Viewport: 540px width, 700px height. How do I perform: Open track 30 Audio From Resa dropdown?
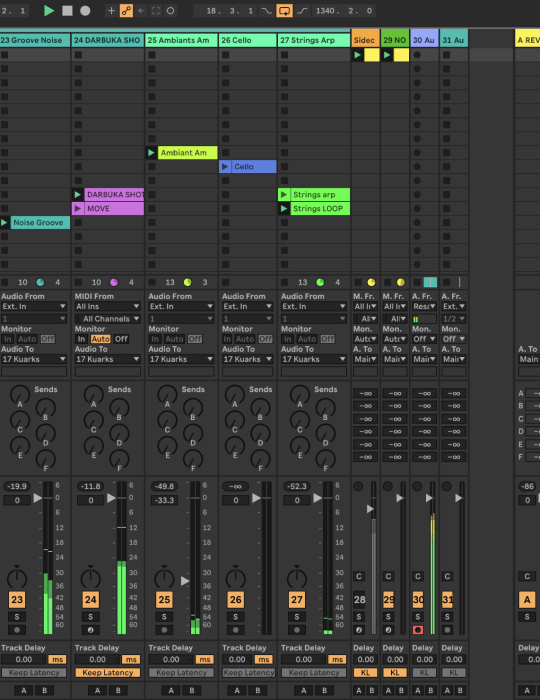(x=424, y=306)
